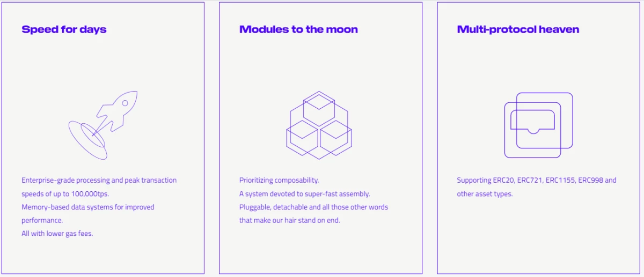
Task: Open the "Modules to the moon" heading
Action: (x=298, y=29)
